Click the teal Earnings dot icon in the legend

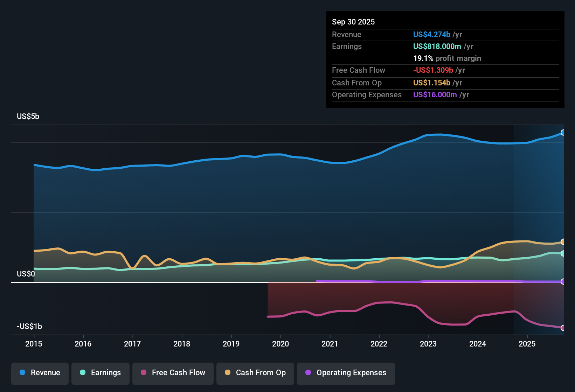pyautogui.click(x=83, y=373)
